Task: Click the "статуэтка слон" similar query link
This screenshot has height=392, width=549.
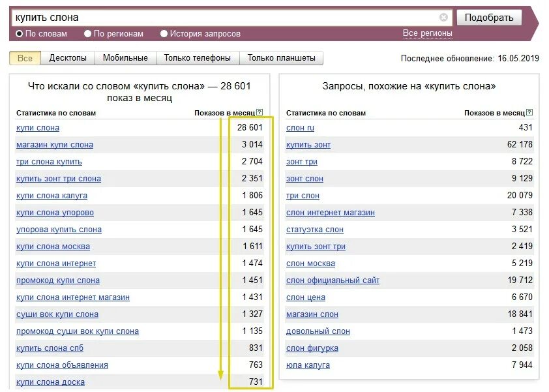Action: click(x=315, y=230)
